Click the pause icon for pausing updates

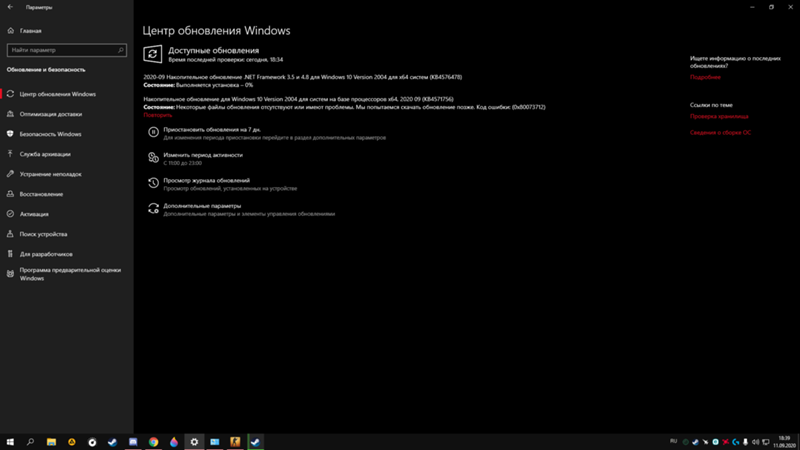pyautogui.click(x=153, y=132)
